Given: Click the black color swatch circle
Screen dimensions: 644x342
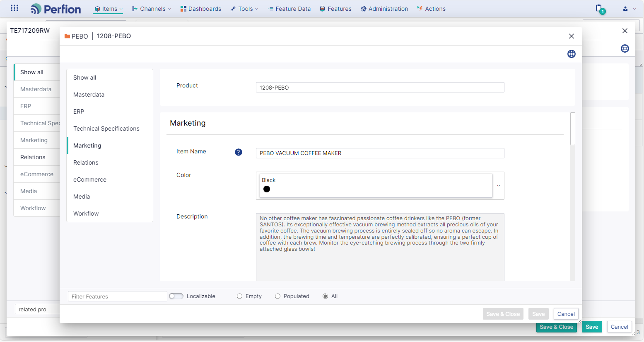Looking at the screenshot, I should point(267,189).
